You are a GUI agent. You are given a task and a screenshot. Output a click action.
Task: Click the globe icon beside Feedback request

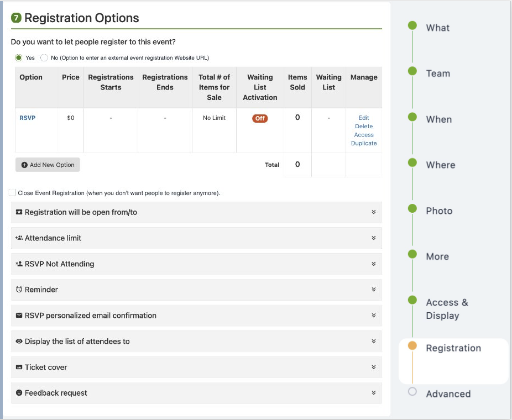18,393
